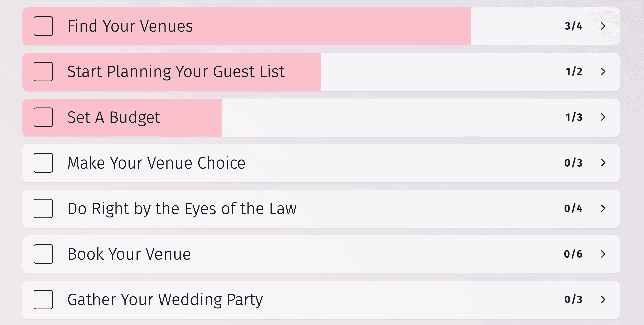The image size is (644, 325).
Task: Expand Set A Budget with arrow
Action: click(603, 117)
